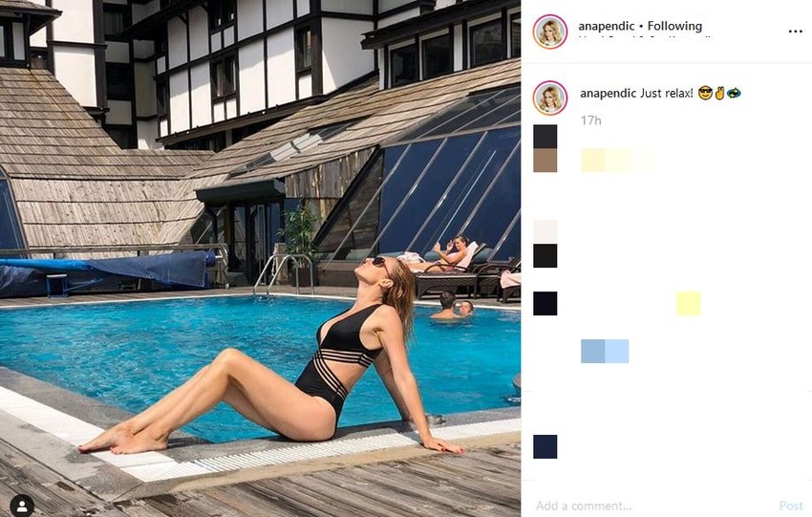Open anapendic avatar beside the caption
Image resolution: width=812 pixels, height=517 pixels.
(x=550, y=97)
